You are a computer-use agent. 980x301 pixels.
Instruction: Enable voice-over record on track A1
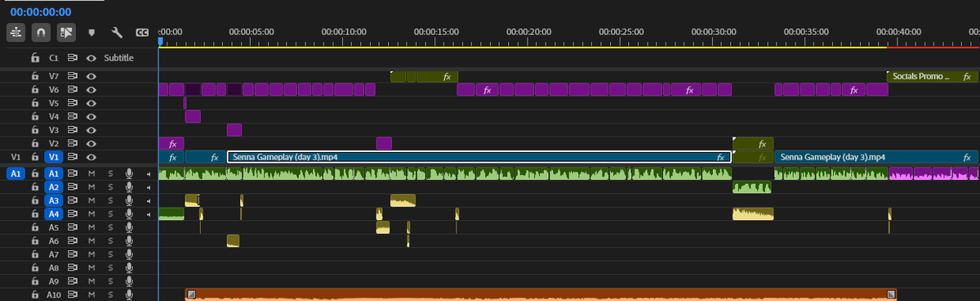coord(129,173)
